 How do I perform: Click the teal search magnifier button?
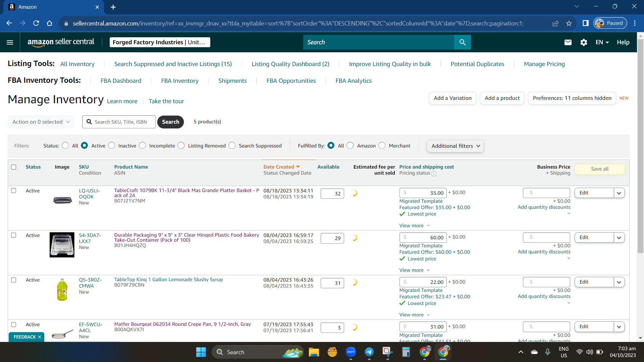tap(463, 42)
